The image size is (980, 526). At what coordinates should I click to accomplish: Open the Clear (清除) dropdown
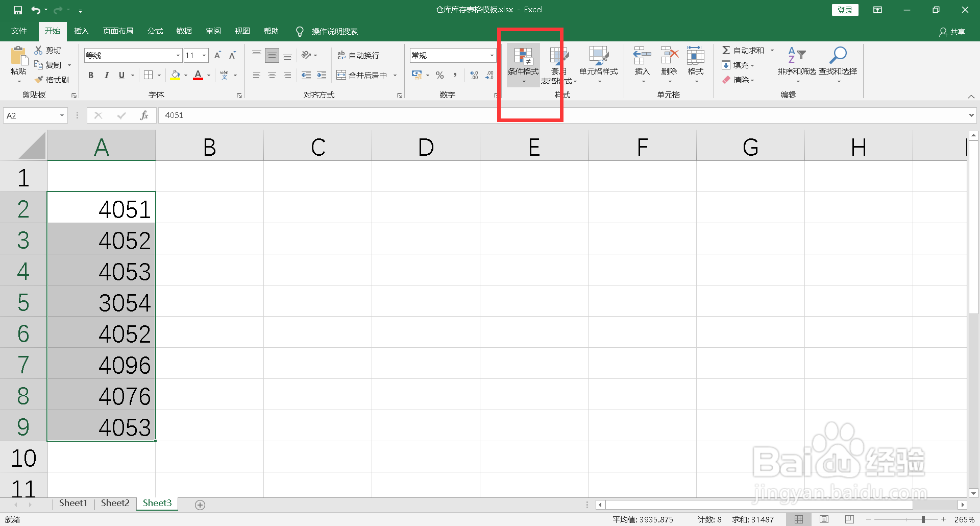pos(738,80)
